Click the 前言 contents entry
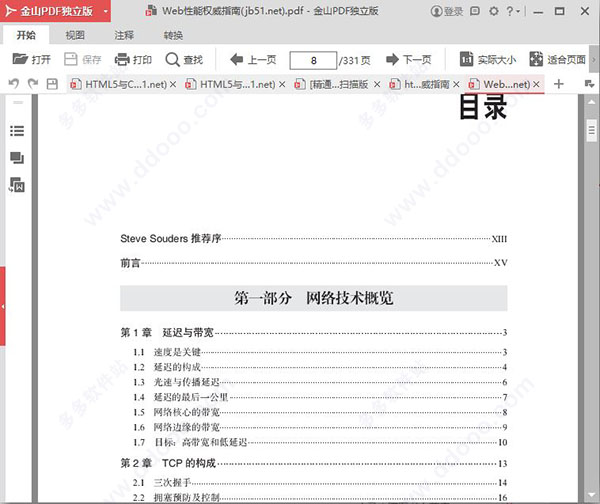Screen dimensions: 600x504 coord(313,263)
